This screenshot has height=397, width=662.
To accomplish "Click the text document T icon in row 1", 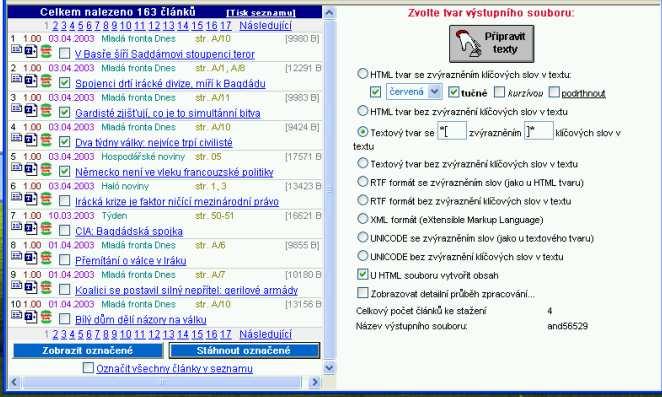I will click(x=31, y=51).
